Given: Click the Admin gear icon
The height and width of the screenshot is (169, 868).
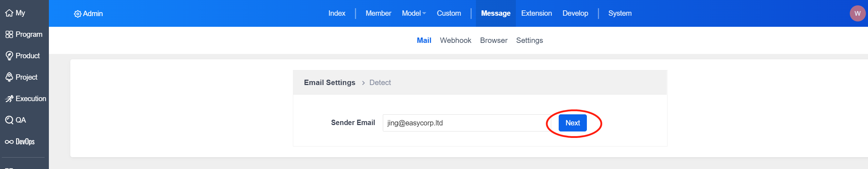Looking at the screenshot, I should coord(77,14).
